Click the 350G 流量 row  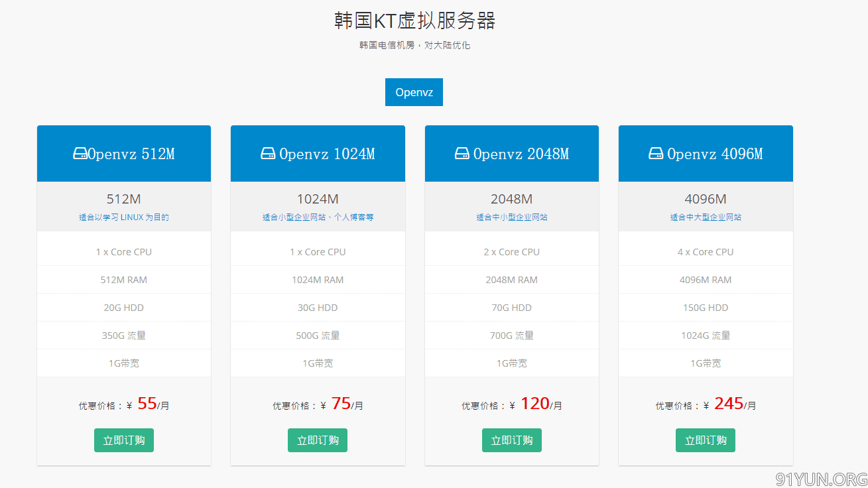coord(124,335)
